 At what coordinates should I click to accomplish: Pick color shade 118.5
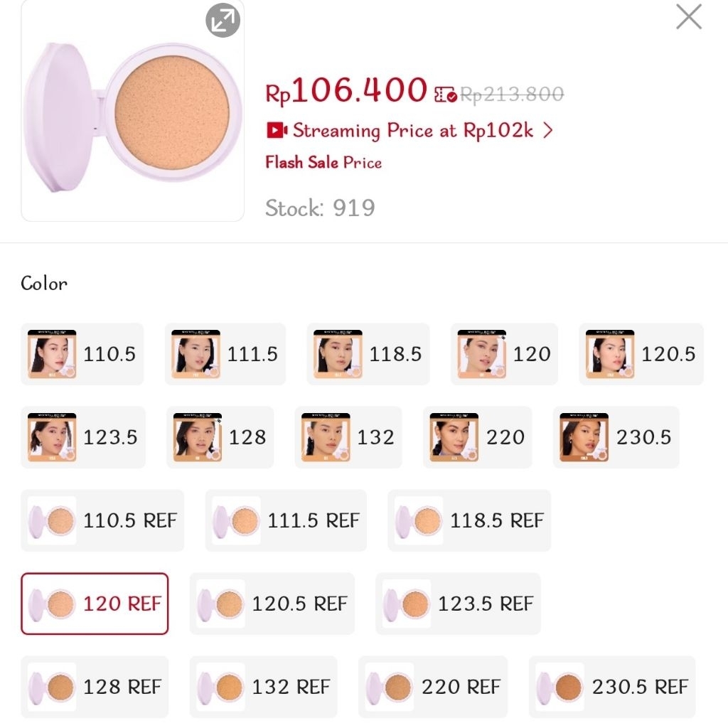368,354
